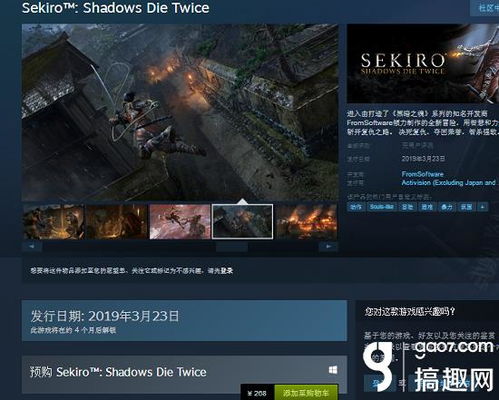Image resolution: width=499 pixels, height=400 pixels.
Task: Open the community hub button at top right
Action: click(x=485, y=8)
